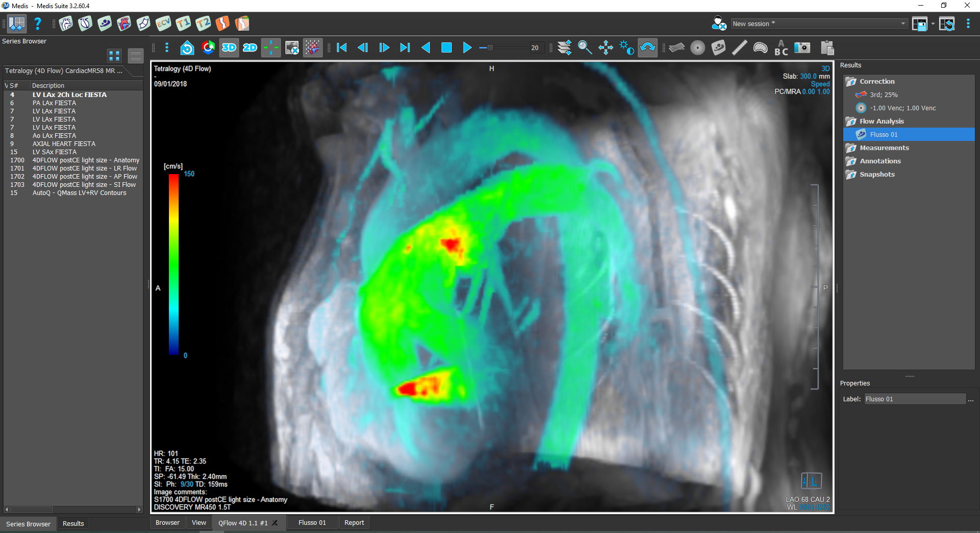
Task: Adjust the playback speed slider
Action: pyautogui.click(x=490, y=47)
